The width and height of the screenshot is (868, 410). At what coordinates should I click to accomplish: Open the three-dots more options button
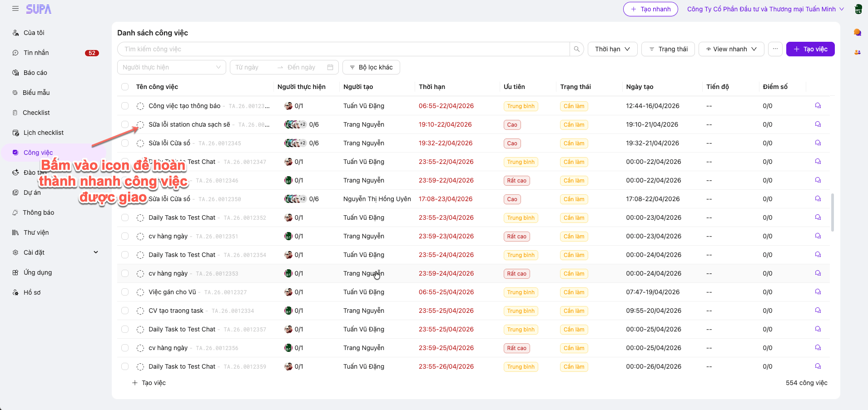[x=775, y=49]
